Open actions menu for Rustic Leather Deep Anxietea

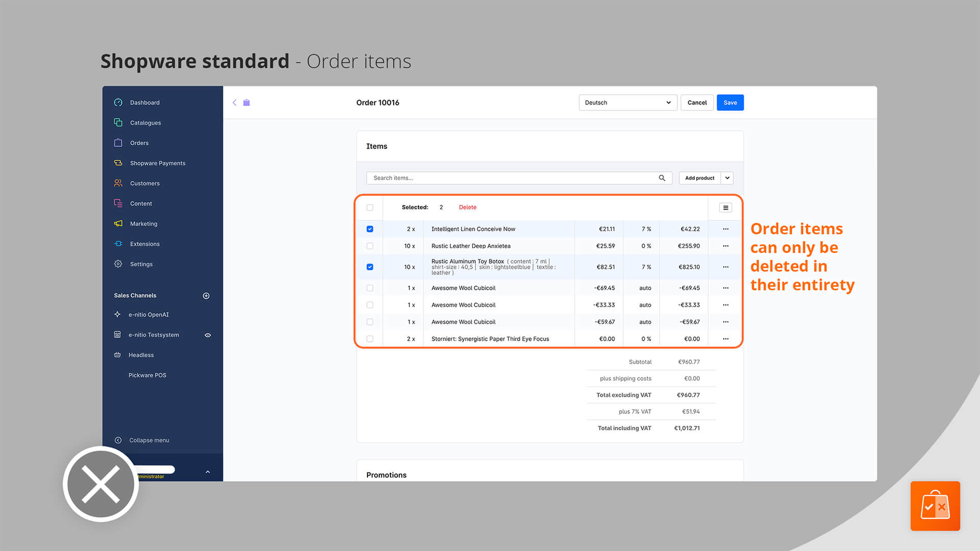coord(726,246)
